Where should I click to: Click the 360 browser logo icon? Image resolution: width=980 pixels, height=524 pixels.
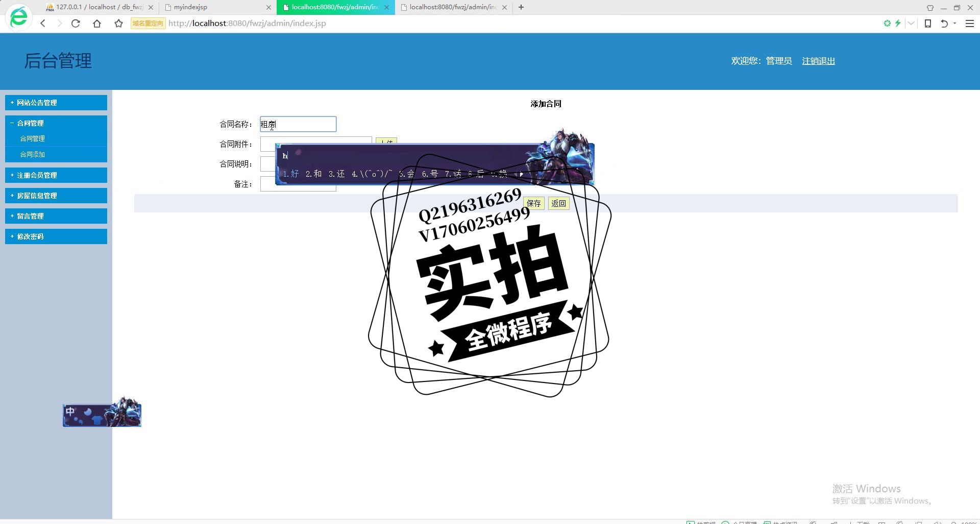[19, 17]
